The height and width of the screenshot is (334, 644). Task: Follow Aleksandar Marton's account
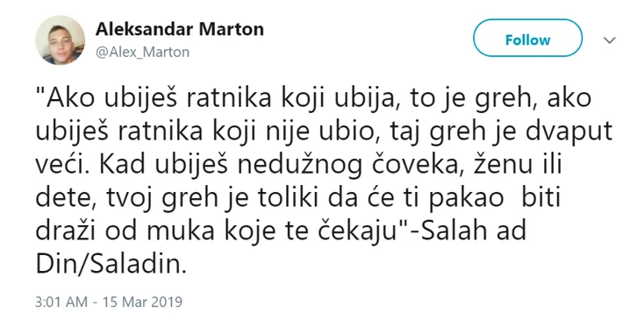[x=527, y=38]
